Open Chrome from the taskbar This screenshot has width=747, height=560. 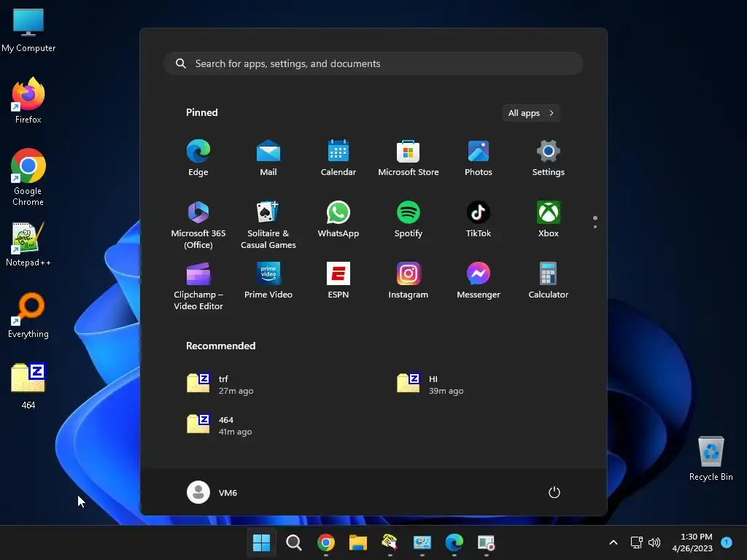pos(326,542)
